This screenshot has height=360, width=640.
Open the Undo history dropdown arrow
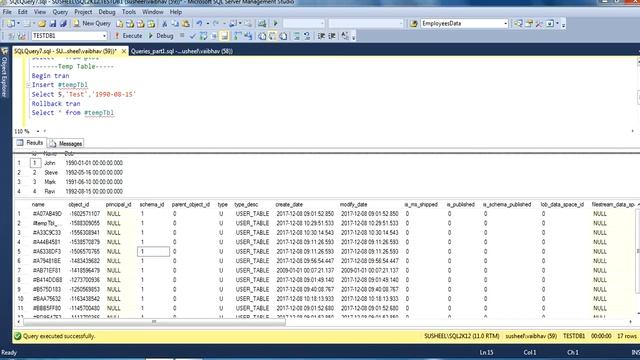tap(208, 24)
